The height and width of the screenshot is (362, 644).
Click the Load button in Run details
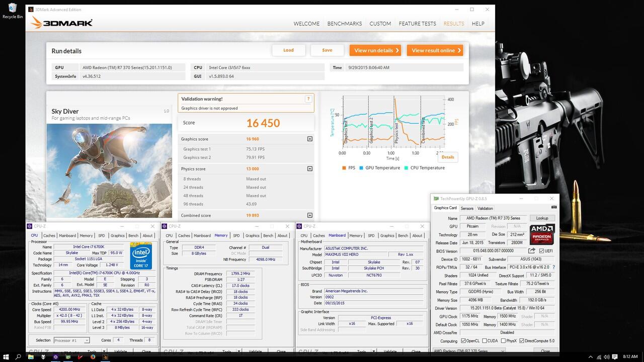point(288,50)
